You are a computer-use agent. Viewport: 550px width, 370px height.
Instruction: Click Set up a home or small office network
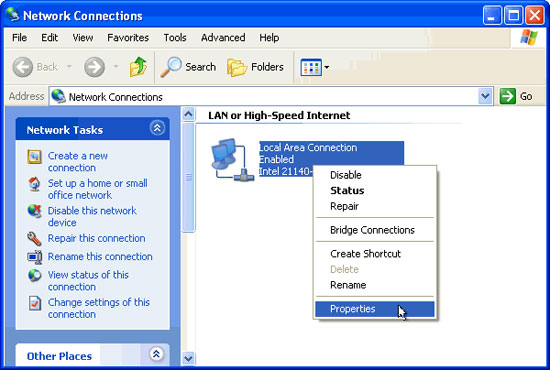coord(98,189)
